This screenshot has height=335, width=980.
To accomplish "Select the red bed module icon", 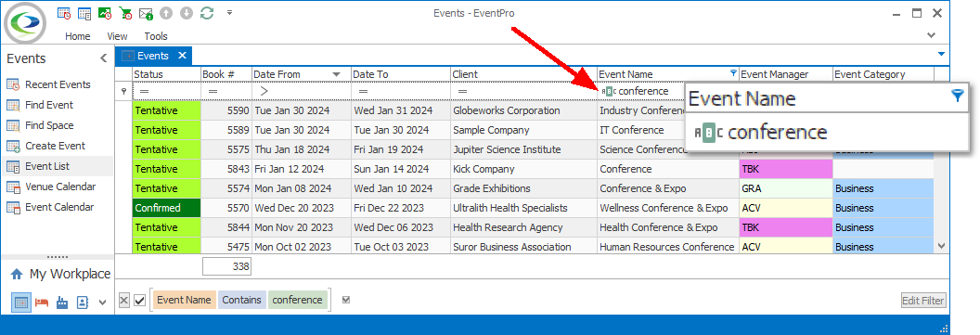I will (x=41, y=303).
